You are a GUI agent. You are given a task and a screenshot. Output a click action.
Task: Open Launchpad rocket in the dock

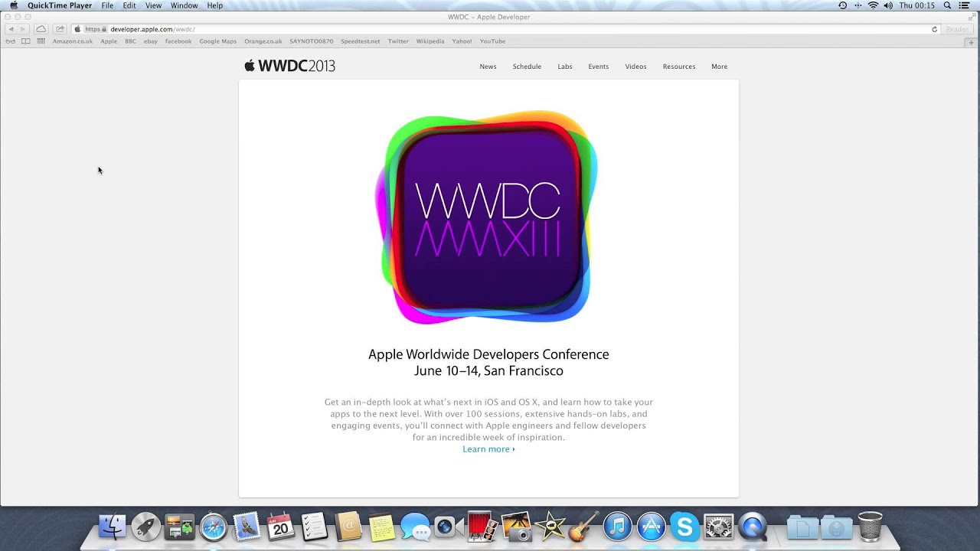pyautogui.click(x=145, y=527)
